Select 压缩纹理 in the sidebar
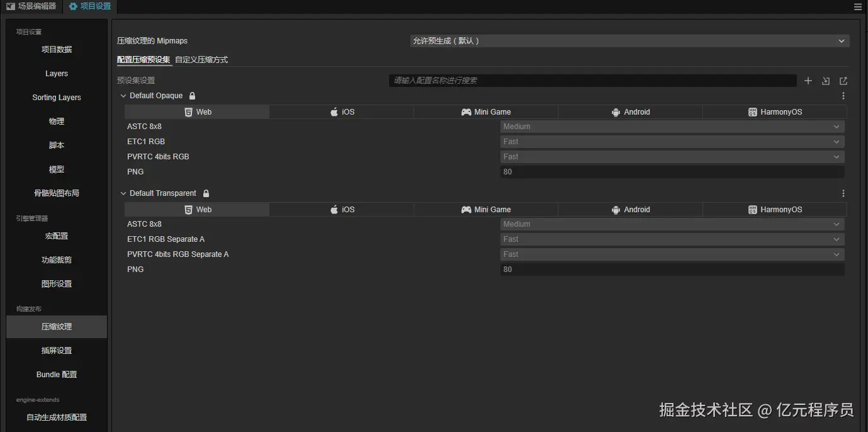The height and width of the screenshot is (432, 868). click(x=57, y=327)
